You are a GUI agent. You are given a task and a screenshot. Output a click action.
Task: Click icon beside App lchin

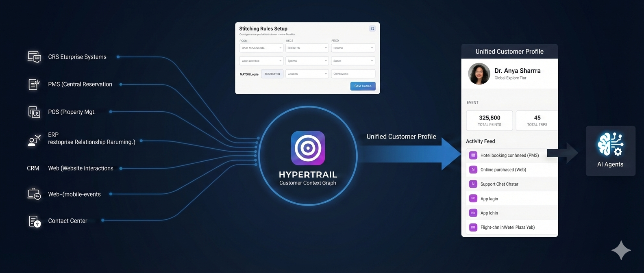pyautogui.click(x=473, y=213)
